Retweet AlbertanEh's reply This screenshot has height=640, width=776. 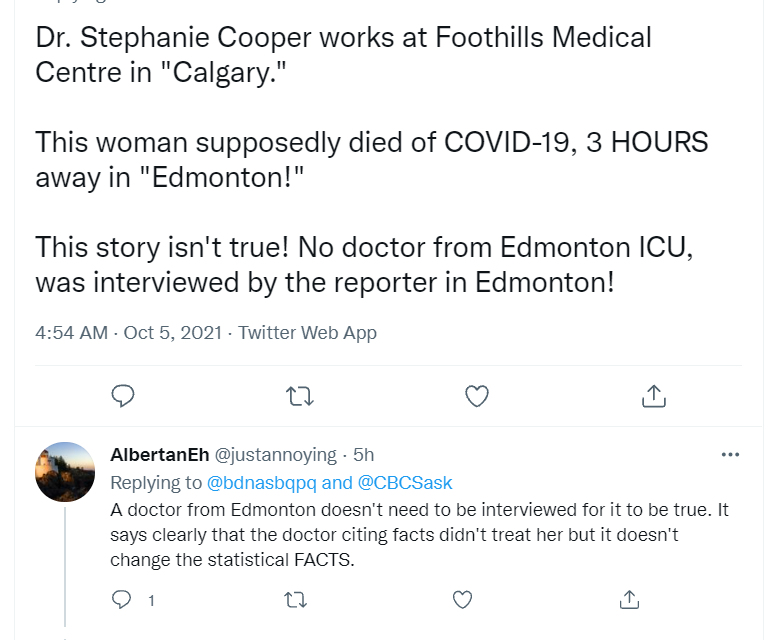[295, 599]
